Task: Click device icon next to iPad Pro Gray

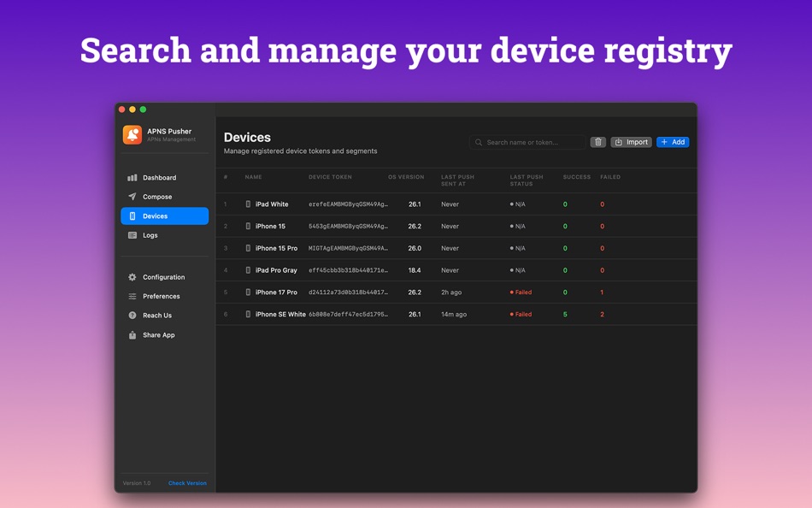Action: point(248,270)
